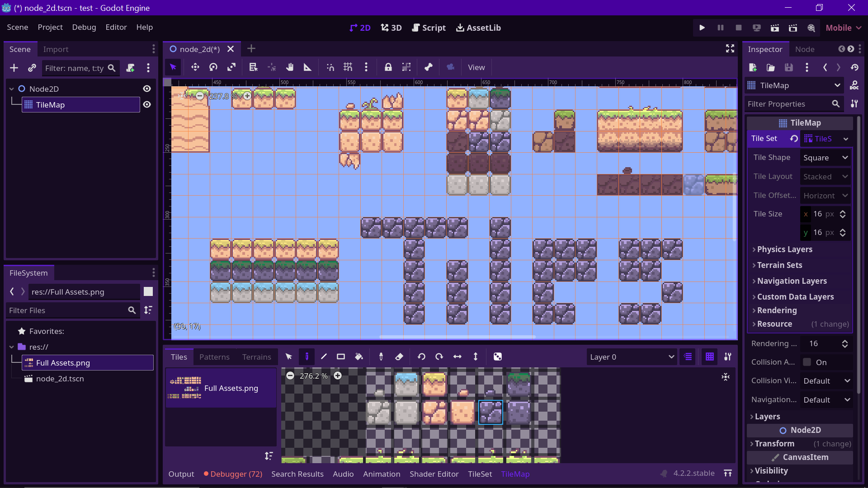Toggle TileMap node visibility eye
The width and height of the screenshot is (868, 488).
click(147, 104)
